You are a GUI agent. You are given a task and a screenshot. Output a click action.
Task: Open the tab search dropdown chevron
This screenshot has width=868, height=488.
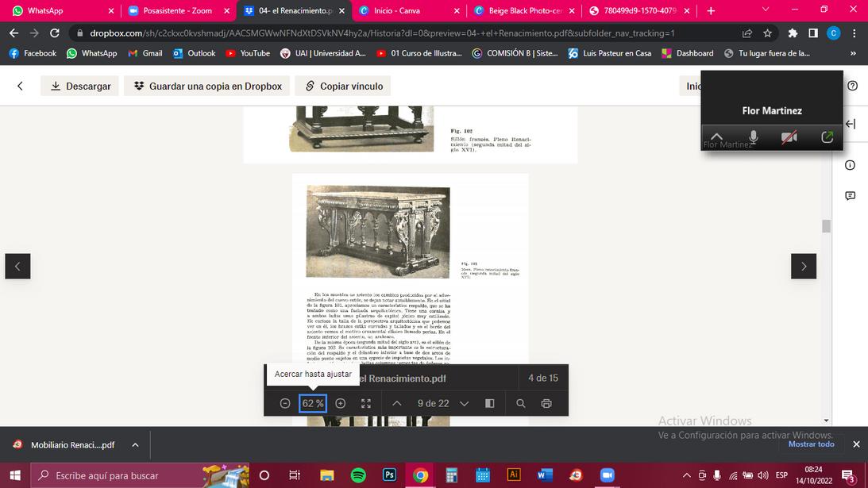766,10
